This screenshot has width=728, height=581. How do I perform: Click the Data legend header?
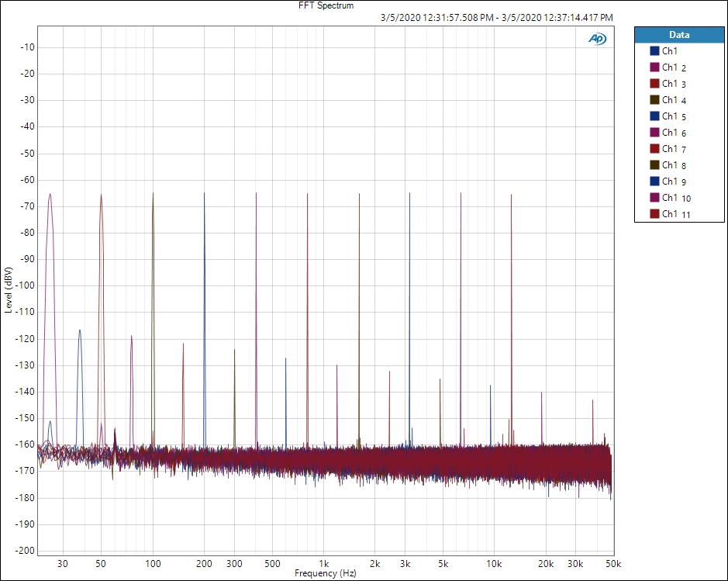[x=679, y=35]
